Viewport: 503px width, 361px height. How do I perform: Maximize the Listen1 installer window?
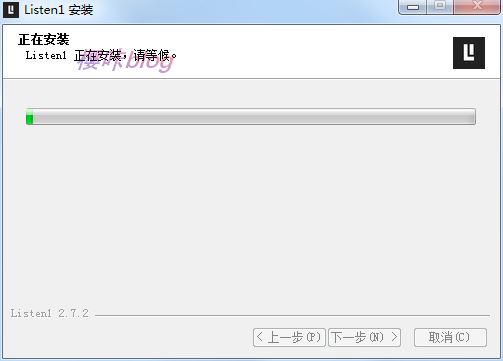[x=440, y=7]
